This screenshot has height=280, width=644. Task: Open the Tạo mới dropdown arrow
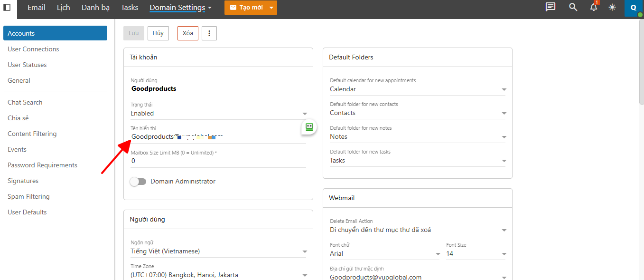(271, 8)
